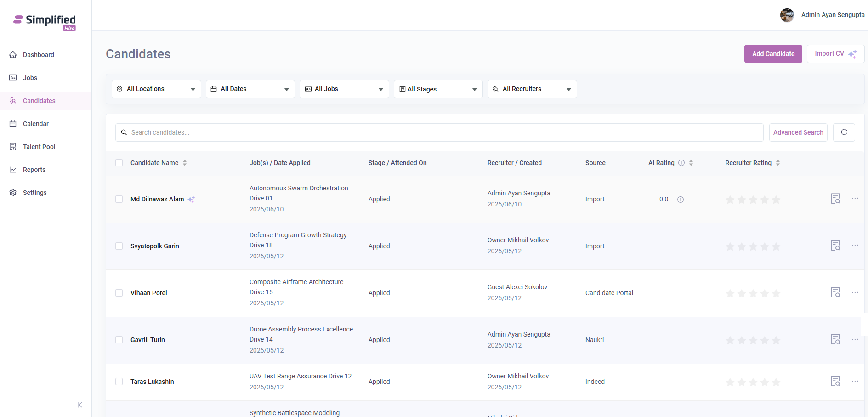Image resolution: width=868 pixels, height=417 pixels.
Task: Click job 'Autonomous Swarm Orchestration Drive 01'
Action: tap(299, 193)
